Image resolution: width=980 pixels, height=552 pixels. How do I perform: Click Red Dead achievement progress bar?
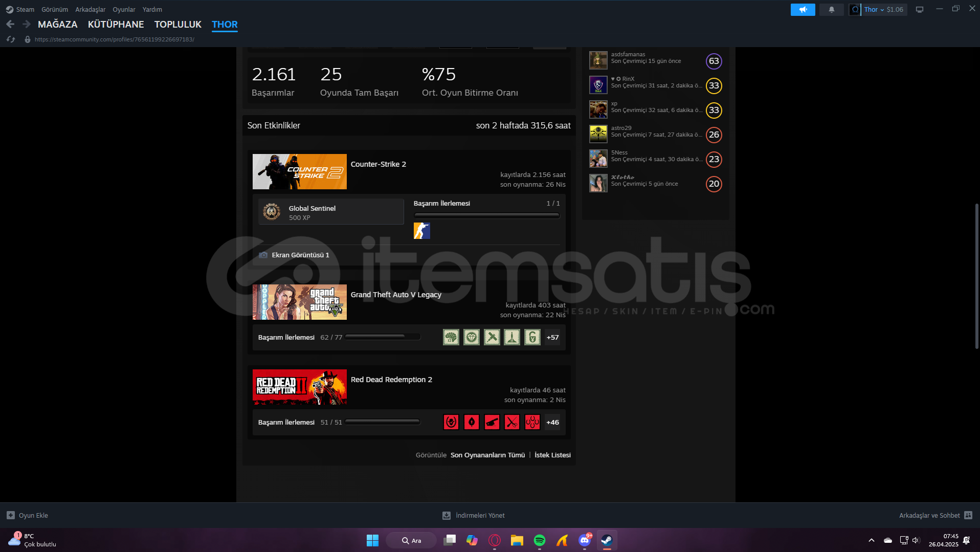coord(383,422)
